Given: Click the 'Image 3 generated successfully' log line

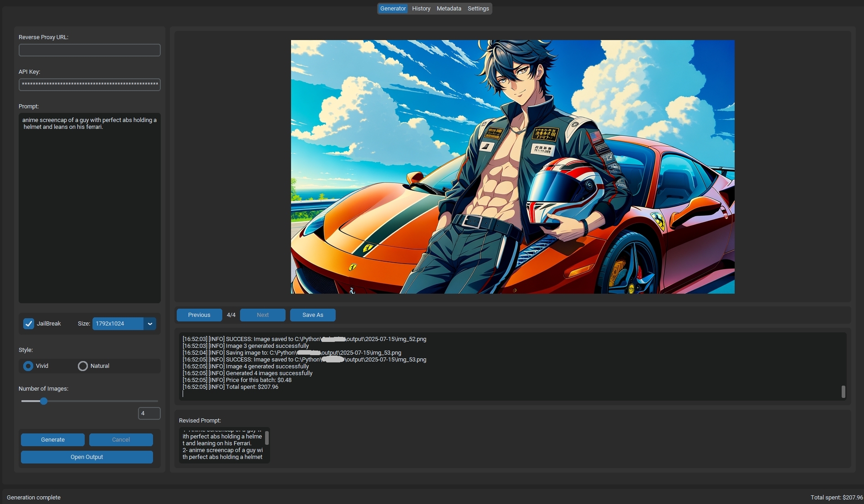Looking at the screenshot, I should [x=245, y=346].
